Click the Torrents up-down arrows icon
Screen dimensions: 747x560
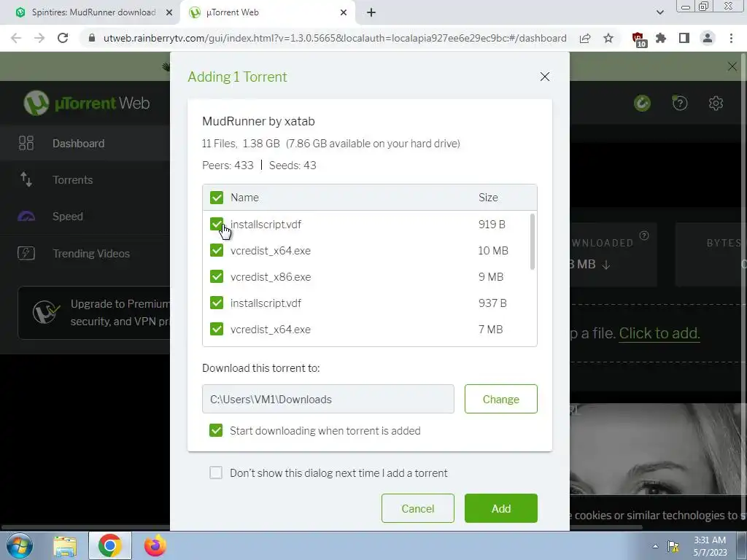point(26,180)
